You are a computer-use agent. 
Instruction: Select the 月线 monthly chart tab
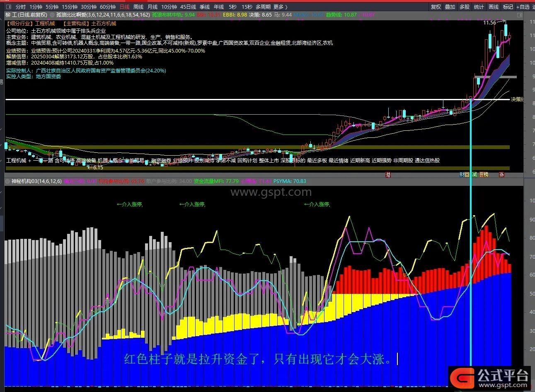(153, 7)
